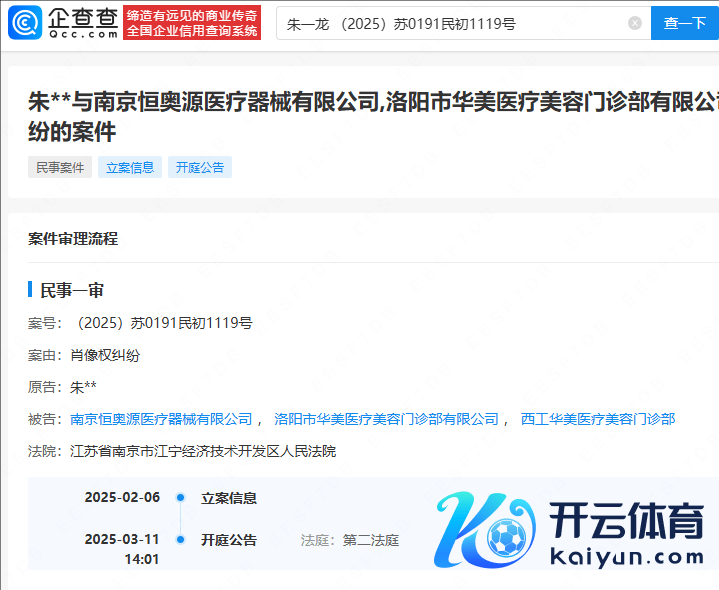Click the 2025-03-11 timeline dot
Image resolution: width=719 pixels, height=590 pixels.
tap(180, 539)
